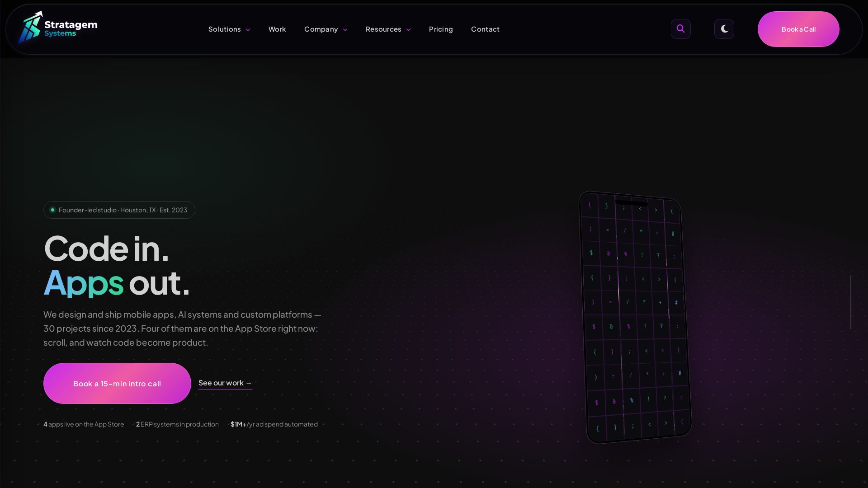868x488 pixels.
Task: Click the Book a Call button
Action: point(798,29)
